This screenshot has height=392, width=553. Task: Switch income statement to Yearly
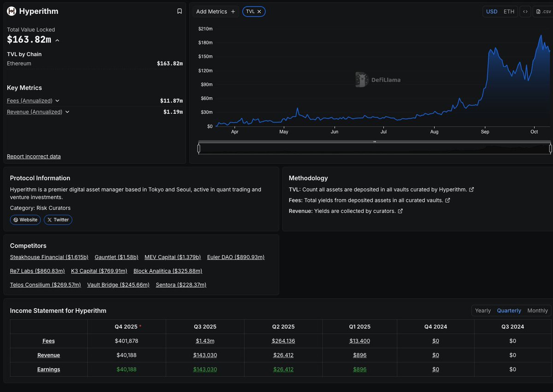click(x=483, y=310)
